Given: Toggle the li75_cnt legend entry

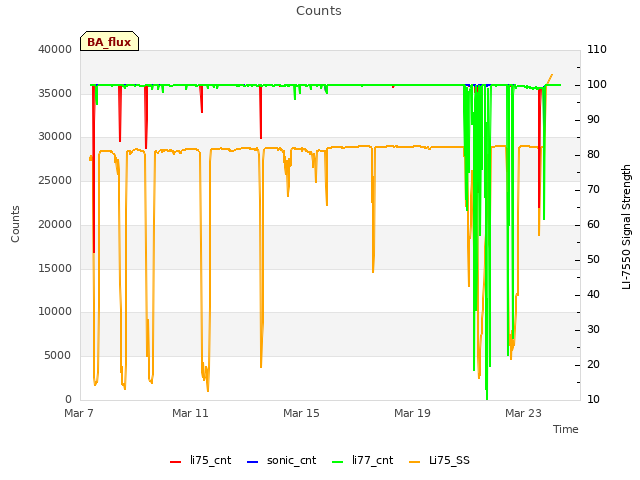Looking at the screenshot, I should coord(200,460).
